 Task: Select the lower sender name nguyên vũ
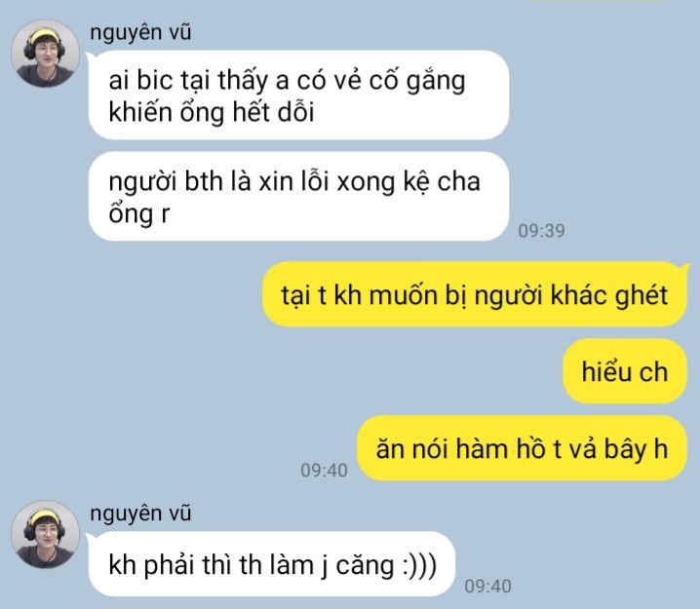[x=140, y=514]
